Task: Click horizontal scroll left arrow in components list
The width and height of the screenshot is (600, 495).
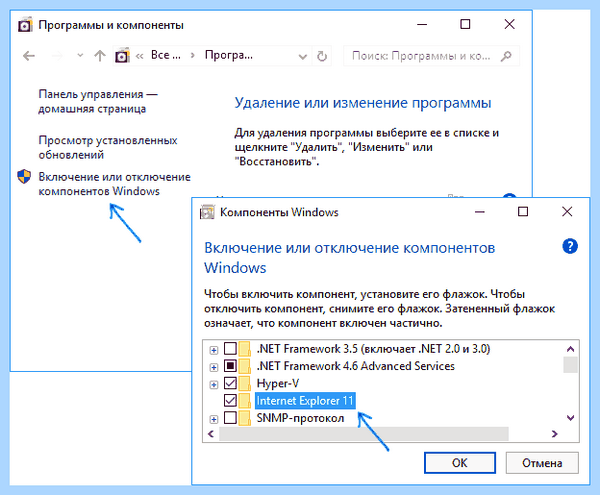Action: click(210, 434)
